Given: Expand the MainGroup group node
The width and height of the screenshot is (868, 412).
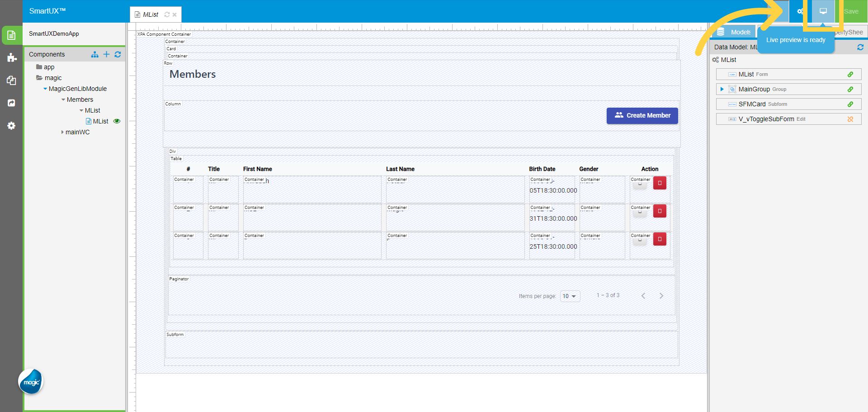Looking at the screenshot, I should click(722, 89).
